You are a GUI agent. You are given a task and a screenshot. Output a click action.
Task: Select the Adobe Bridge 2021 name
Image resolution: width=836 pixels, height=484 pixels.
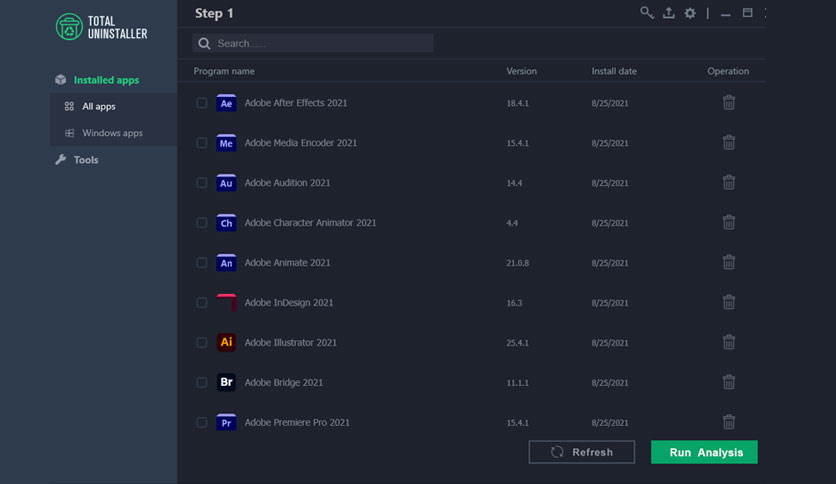coord(284,383)
